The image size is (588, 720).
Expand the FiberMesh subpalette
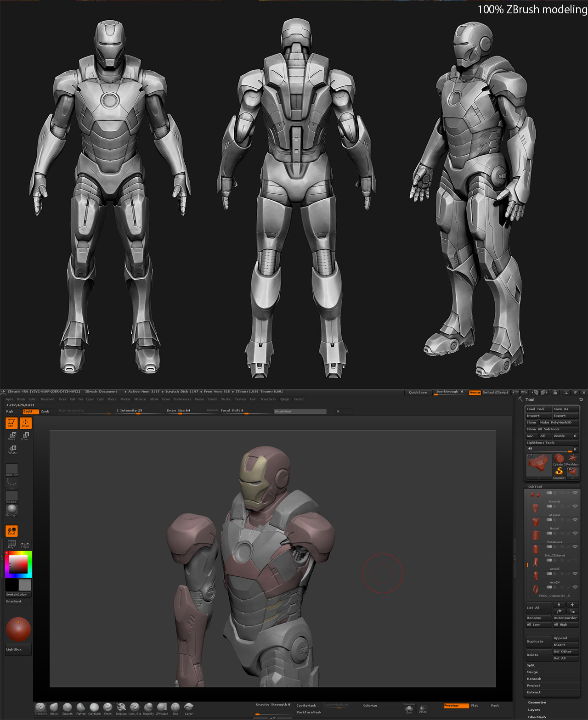(537, 717)
